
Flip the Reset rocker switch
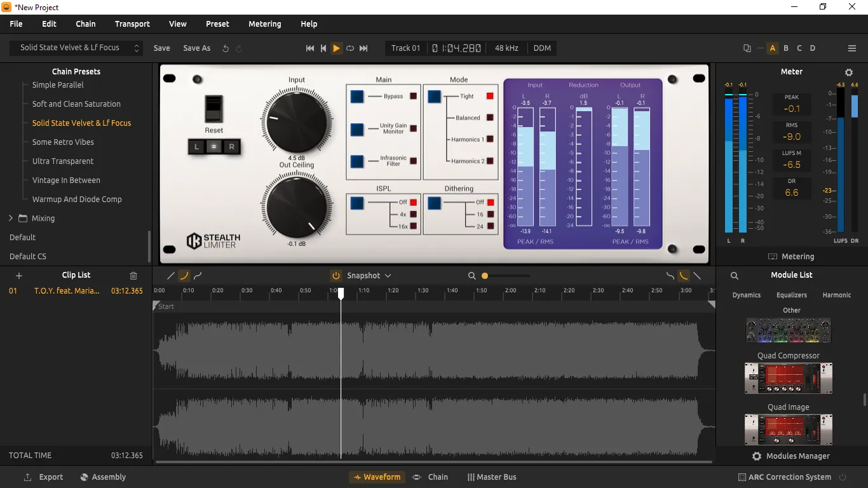[x=214, y=109]
